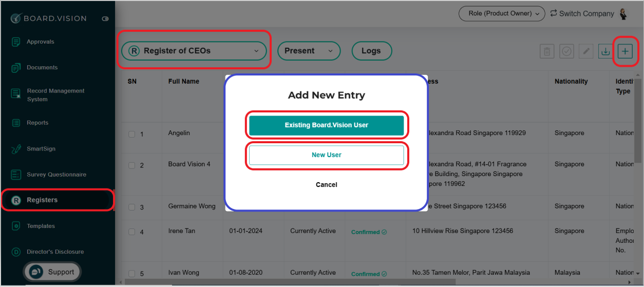The width and height of the screenshot is (644, 287).
Task: Open the Role (Product Owner) dropdown
Action: click(x=502, y=14)
